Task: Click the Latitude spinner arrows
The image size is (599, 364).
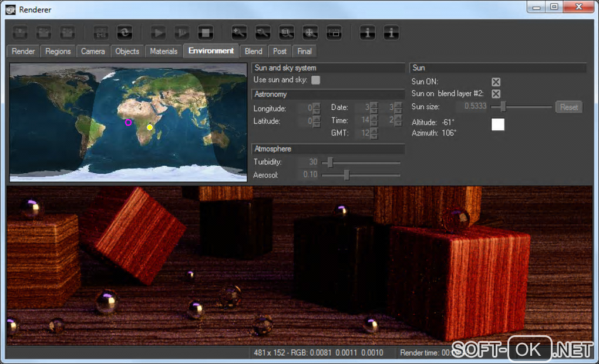Action: click(x=317, y=121)
